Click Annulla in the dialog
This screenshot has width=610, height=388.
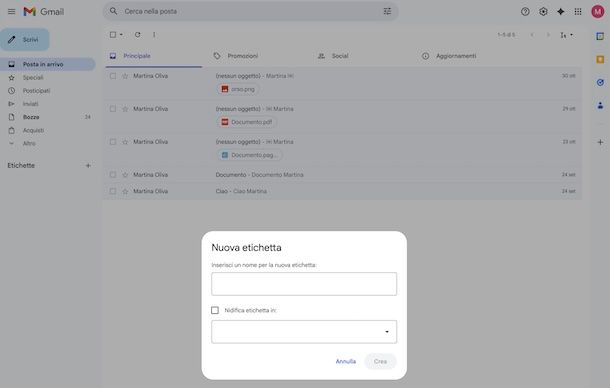point(345,362)
